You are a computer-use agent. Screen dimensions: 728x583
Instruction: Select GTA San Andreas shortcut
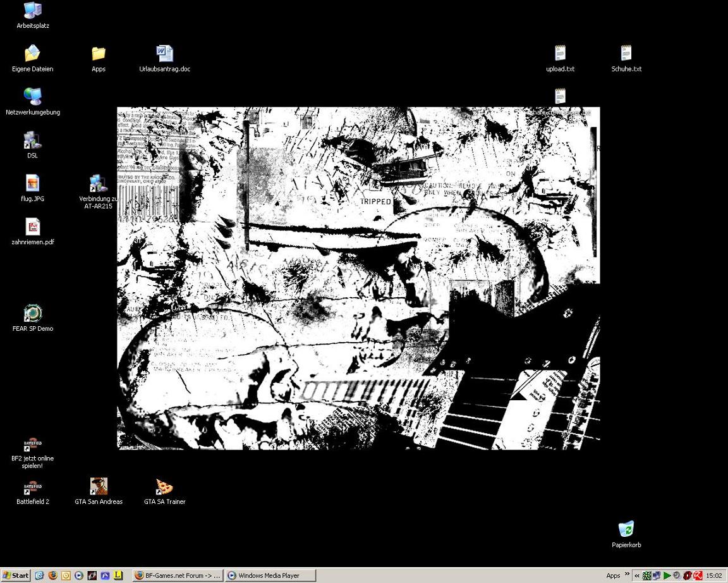(x=99, y=491)
